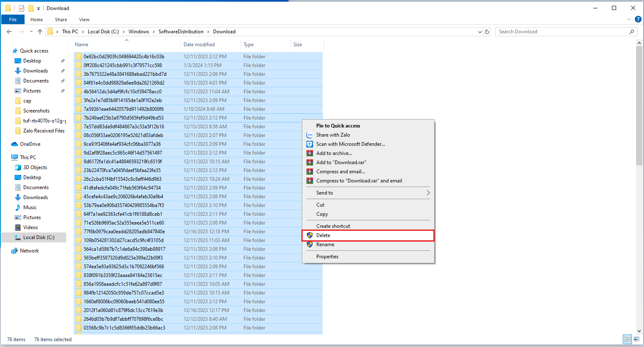Open the Home ribbon tab
Screen dimensions: 644x347
coord(37,20)
